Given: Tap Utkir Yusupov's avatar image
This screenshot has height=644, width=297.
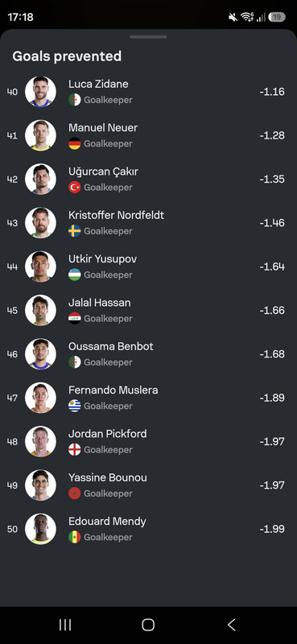Looking at the screenshot, I should [x=40, y=266].
